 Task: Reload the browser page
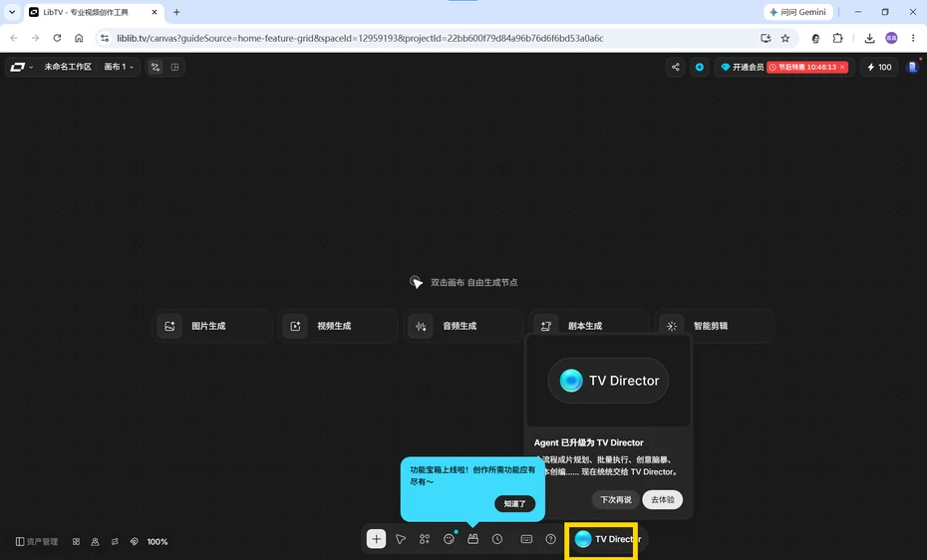pos(57,38)
